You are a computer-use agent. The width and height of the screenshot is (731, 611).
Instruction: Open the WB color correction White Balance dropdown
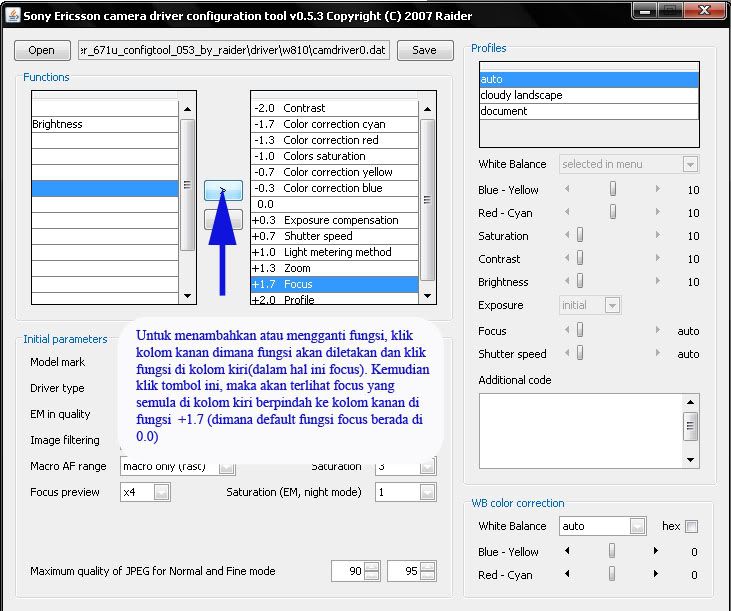(x=603, y=526)
